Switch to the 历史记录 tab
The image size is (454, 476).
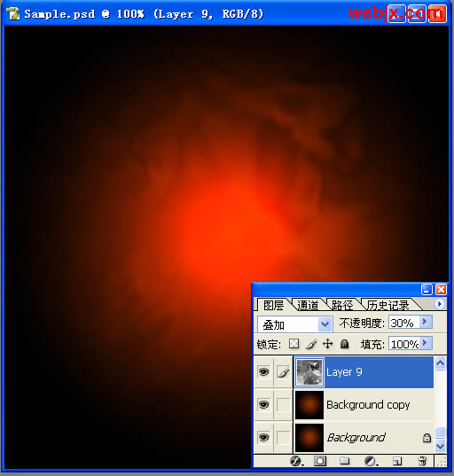pos(387,305)
